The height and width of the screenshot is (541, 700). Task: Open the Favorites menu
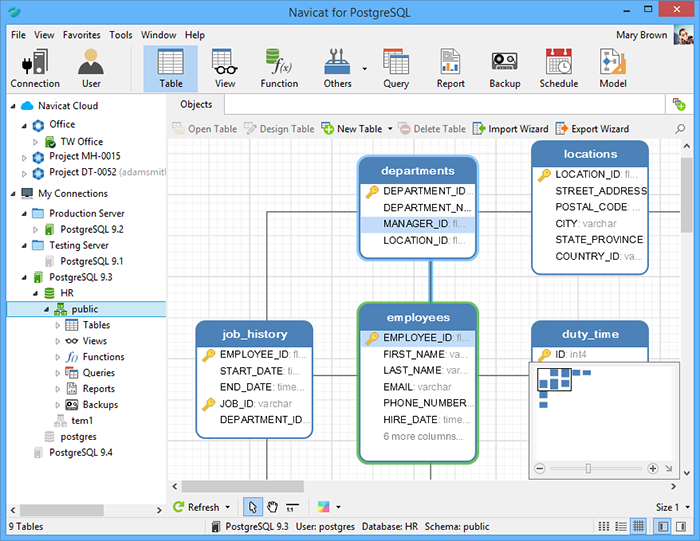81,35
